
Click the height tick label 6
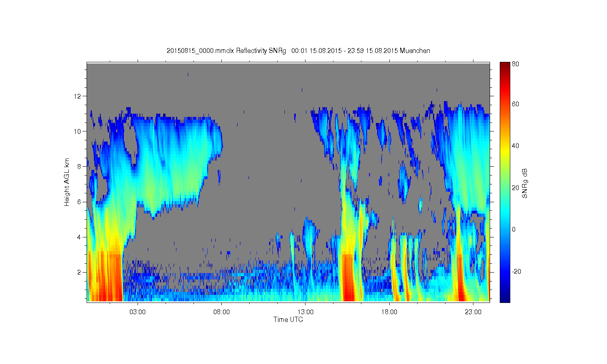[80, 202]
